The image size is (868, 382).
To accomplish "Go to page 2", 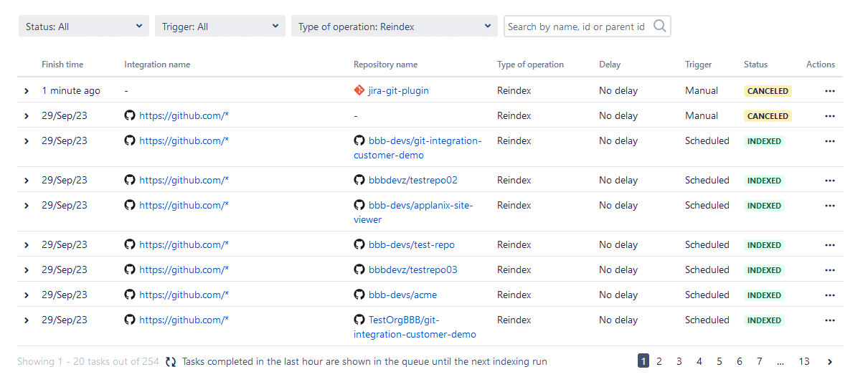I will pyautogui.click(x=659, y=362).
